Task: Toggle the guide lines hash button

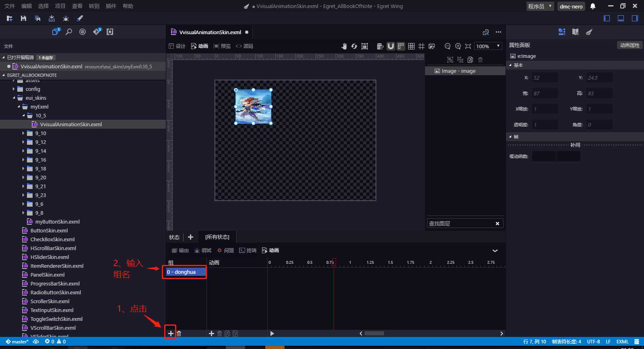Action: [421, 46]
